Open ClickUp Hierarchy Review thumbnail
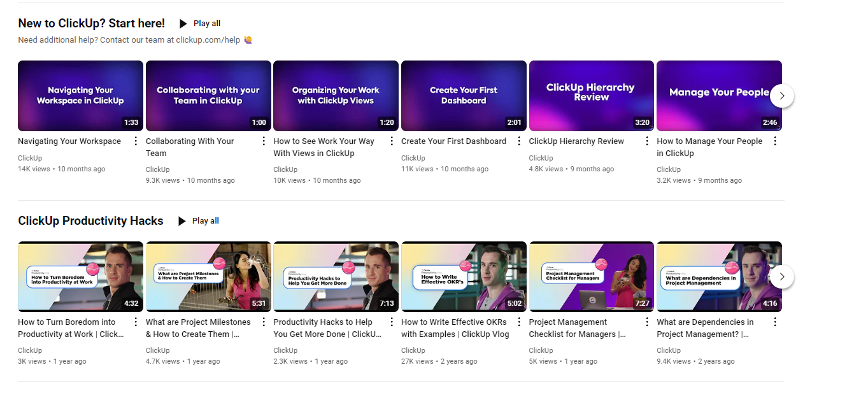Image resolution: width=868 pixels, height=393 pixels. coord(592,96)
